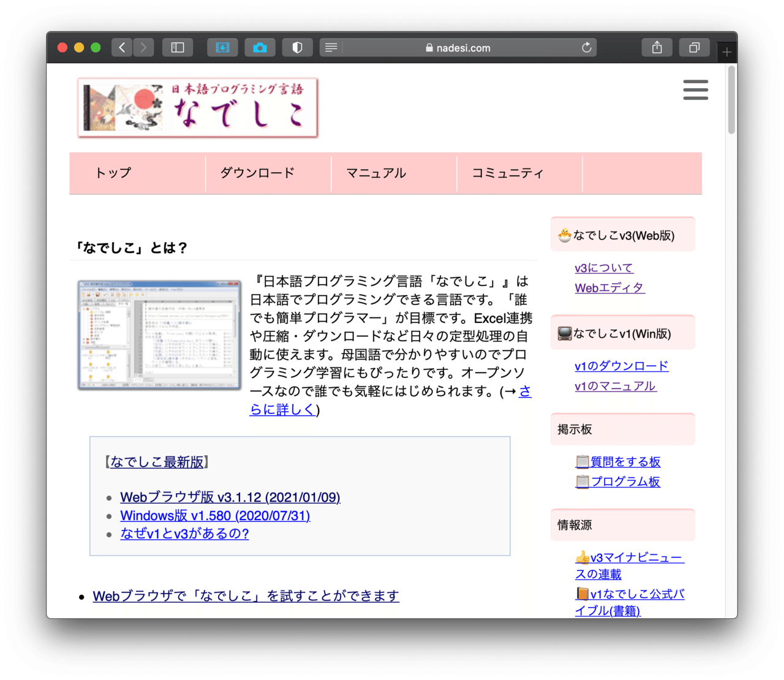This screenshot has width=784, height=680.
Task: Open the Share button in toolbar
Action: point(657,48)
